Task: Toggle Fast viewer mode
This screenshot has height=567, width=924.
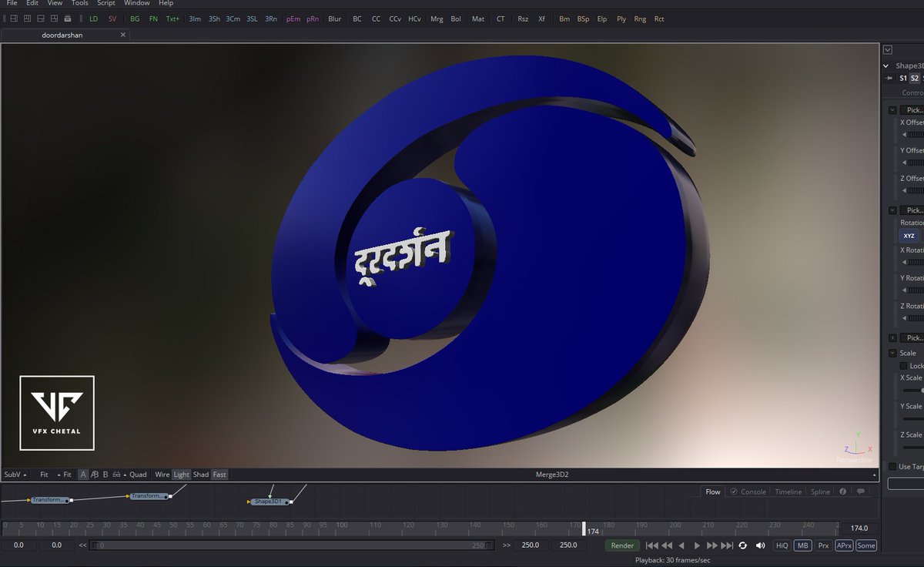Action: coord(219,475)
